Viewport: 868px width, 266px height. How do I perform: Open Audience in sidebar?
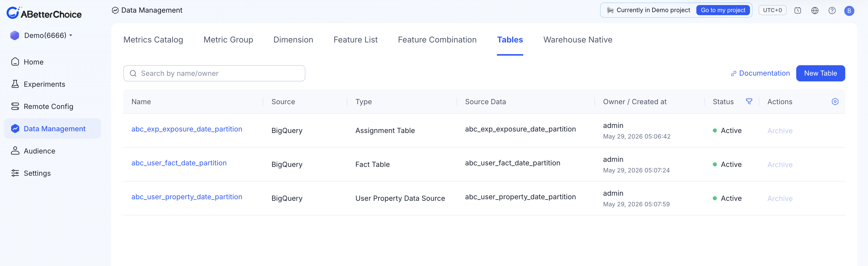(x=53, y=151)
